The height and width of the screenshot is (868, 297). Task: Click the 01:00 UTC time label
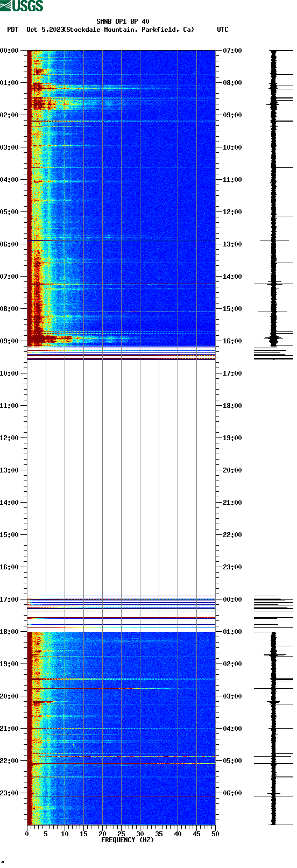pyautogui.click(x=232, y=632)
